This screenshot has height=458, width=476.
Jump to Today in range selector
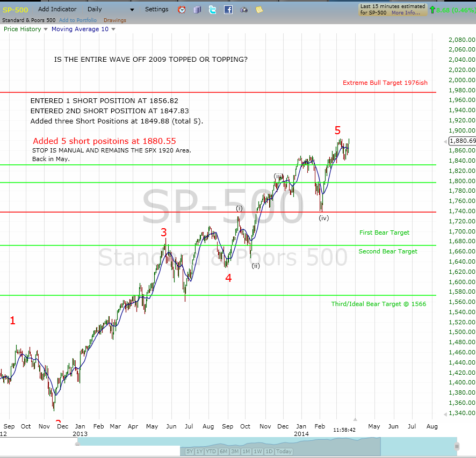284,452
